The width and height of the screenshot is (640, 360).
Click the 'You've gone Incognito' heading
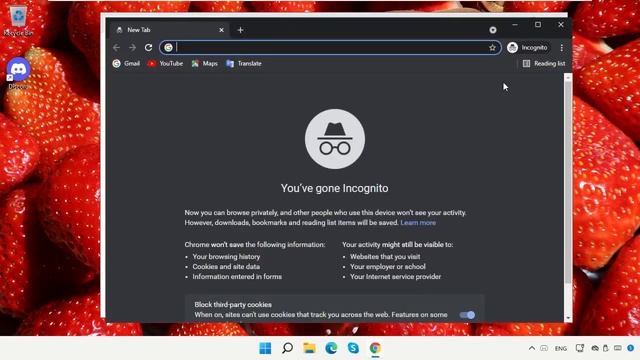335,188
